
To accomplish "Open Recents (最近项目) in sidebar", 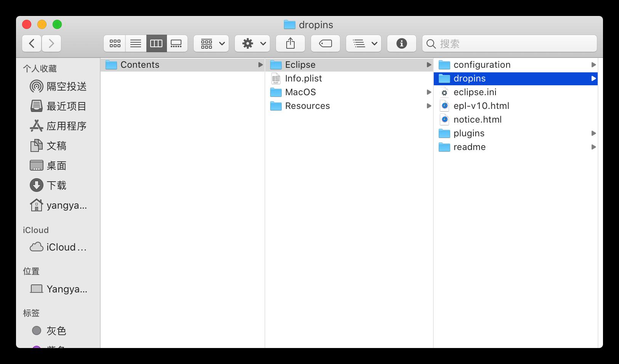I will (58, 106).
